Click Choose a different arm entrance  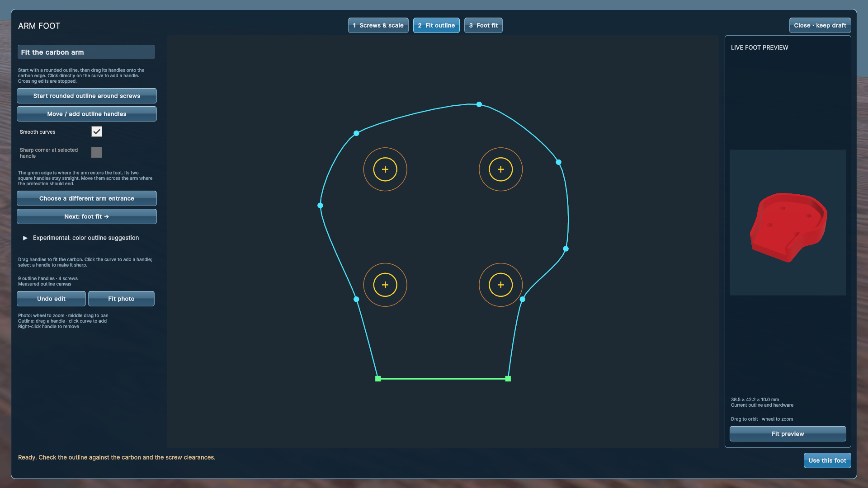(87, 198)
